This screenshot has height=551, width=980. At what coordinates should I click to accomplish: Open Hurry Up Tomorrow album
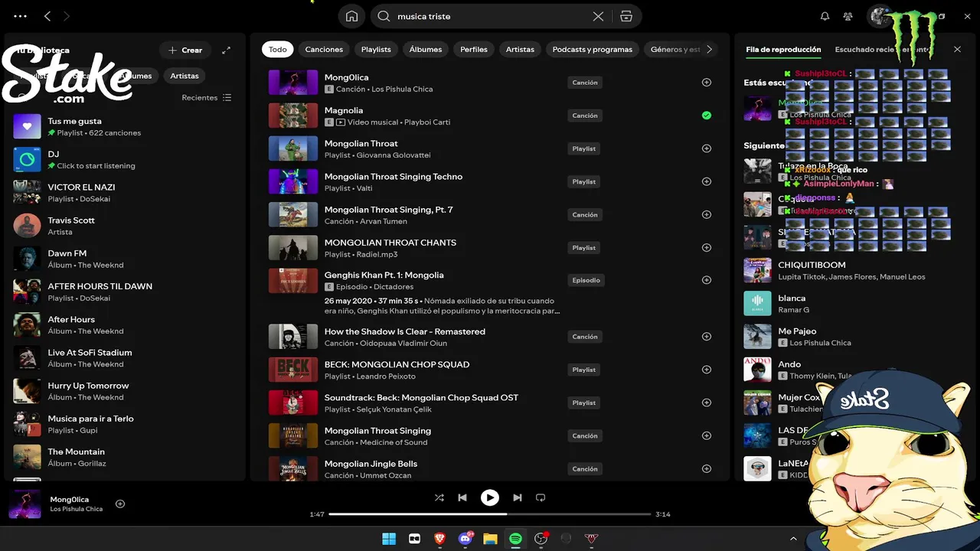126,391
